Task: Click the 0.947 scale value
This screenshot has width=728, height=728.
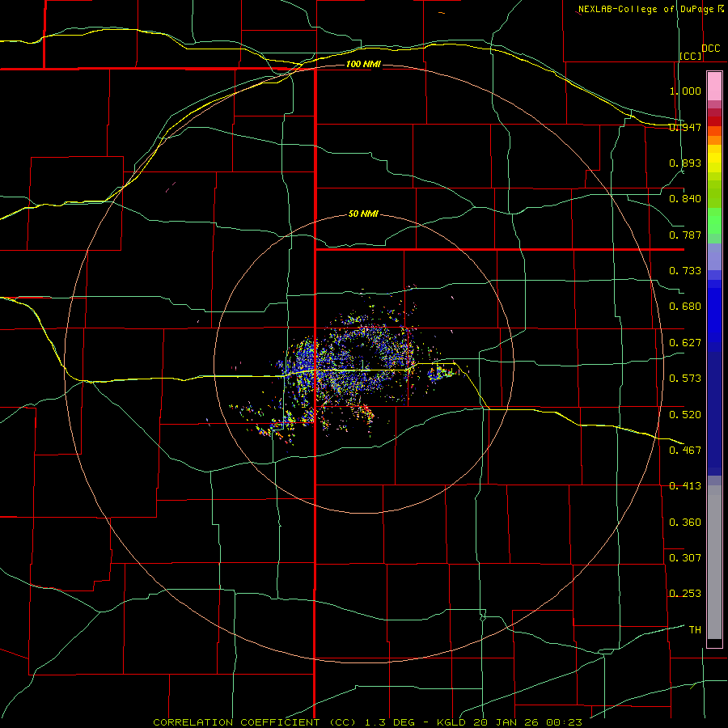Action: pyautogui.click(x=685, y=127)
